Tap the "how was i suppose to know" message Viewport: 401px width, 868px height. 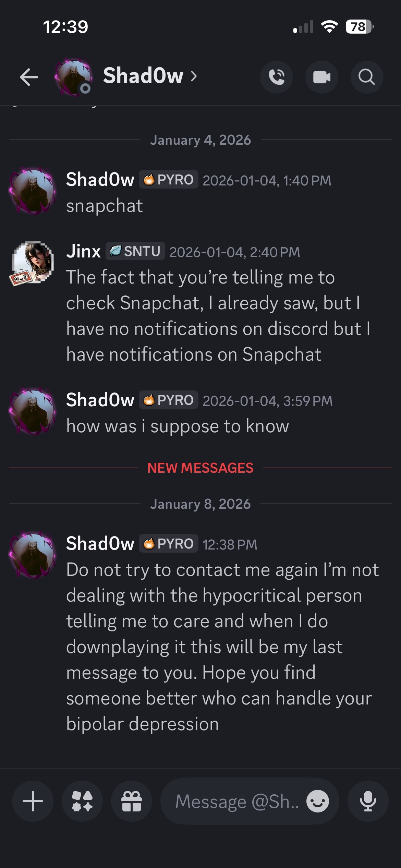tap(178, 426)
